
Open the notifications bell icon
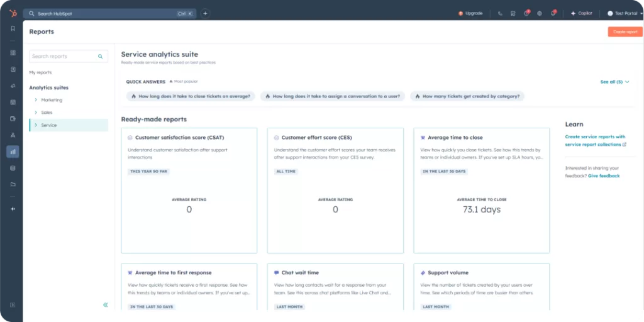[553, 13]
